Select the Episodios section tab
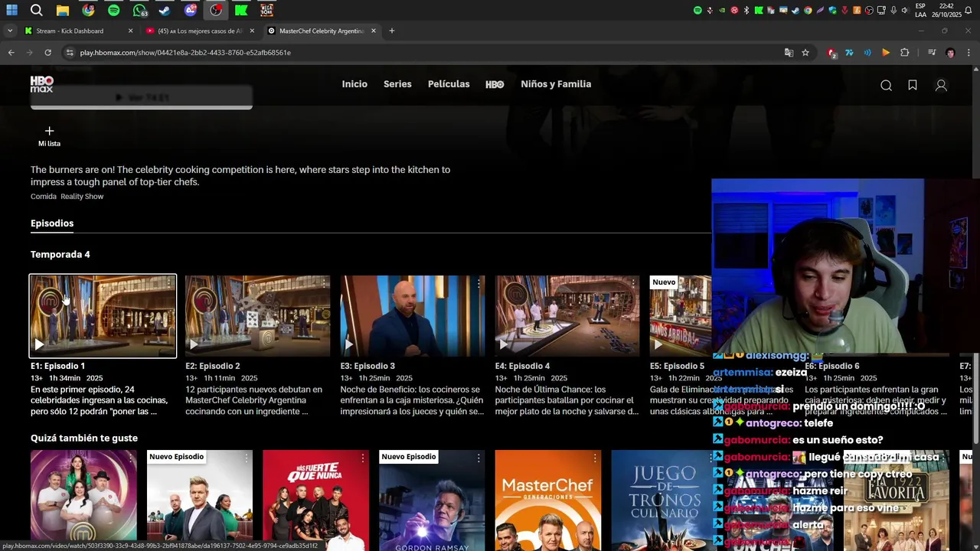This screenshot has width=980, height=551. pos(52,223)
